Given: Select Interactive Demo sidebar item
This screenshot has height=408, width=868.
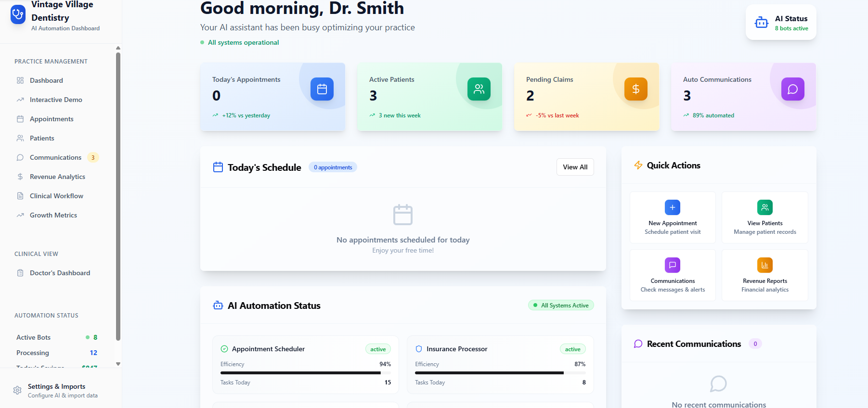Looking at the screenshot, I should (x=56, y=100).
